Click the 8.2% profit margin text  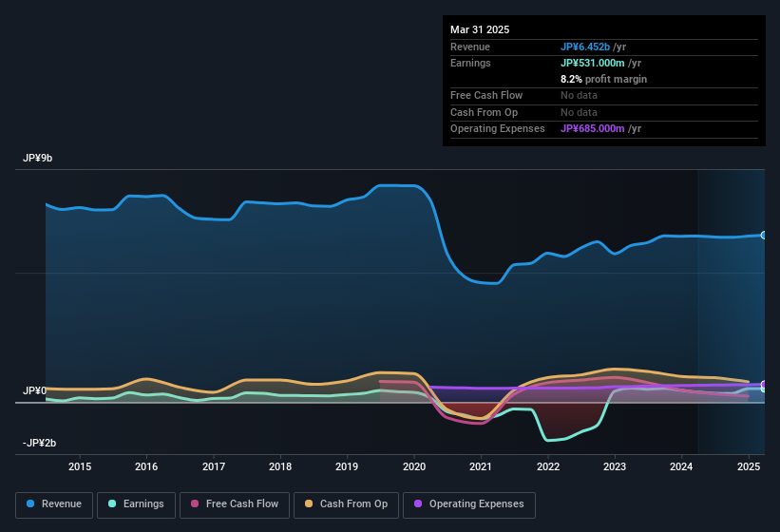click(603, 79)
